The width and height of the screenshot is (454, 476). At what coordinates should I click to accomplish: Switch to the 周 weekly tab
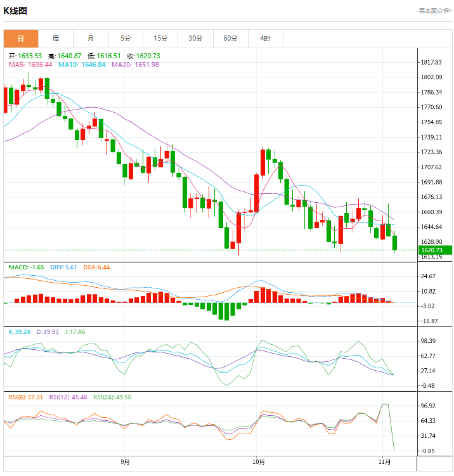(x=56, y=39)
